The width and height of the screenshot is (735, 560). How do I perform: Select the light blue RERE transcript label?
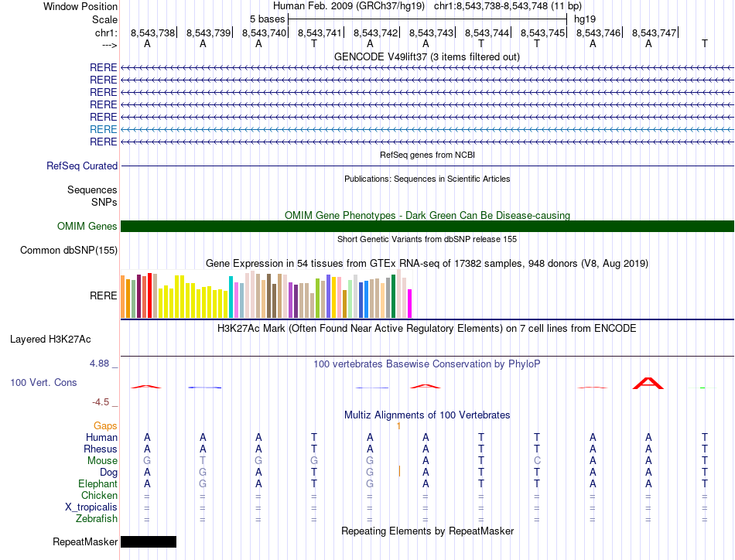click(x=103, y=129)
